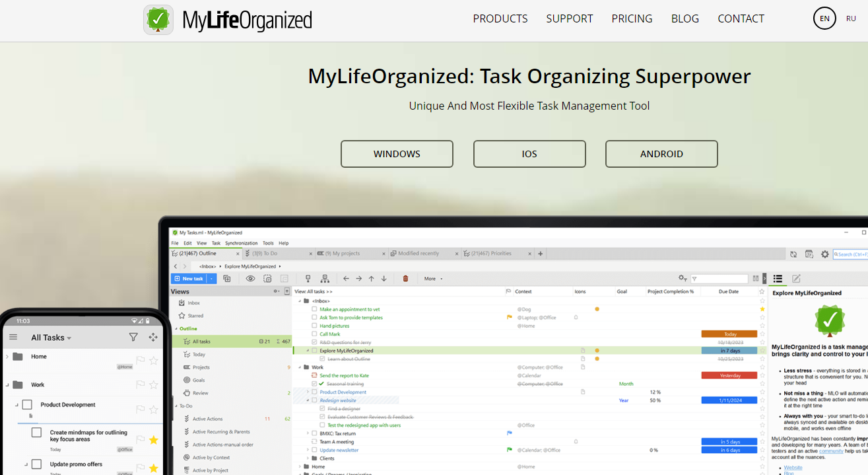Open the BLOG page

685,18
